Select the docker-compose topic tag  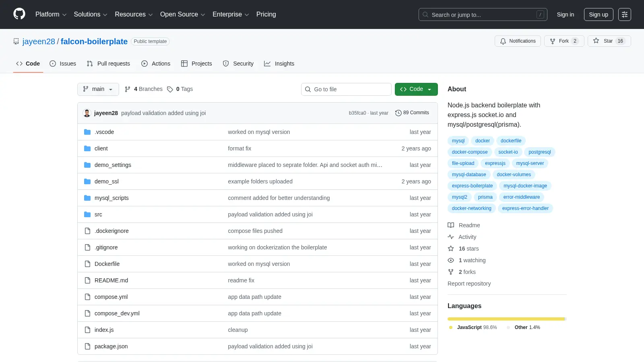(470, 152)
